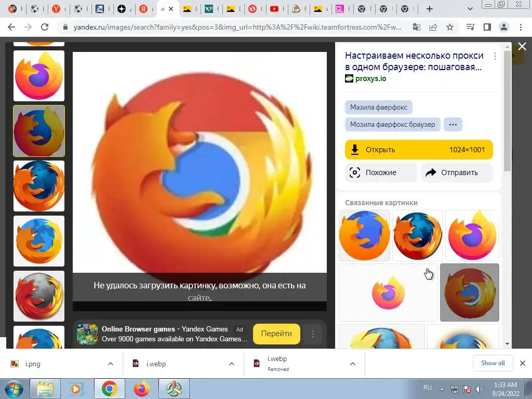532x399 pixels.
Task: Open the volume speaker tray icon
Action: point(480,389)
